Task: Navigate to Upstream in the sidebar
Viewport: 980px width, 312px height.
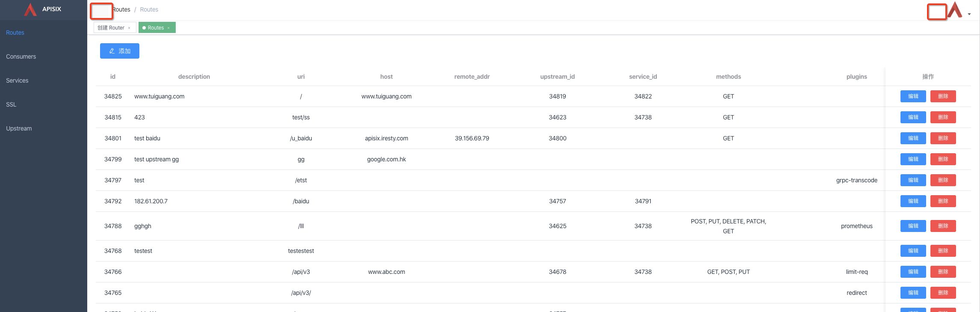Action: (x=44, y=128)
